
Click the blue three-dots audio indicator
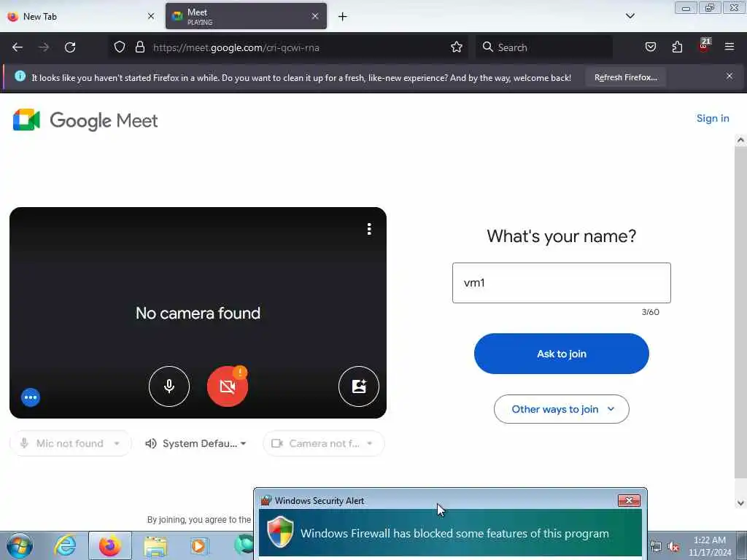31,397
